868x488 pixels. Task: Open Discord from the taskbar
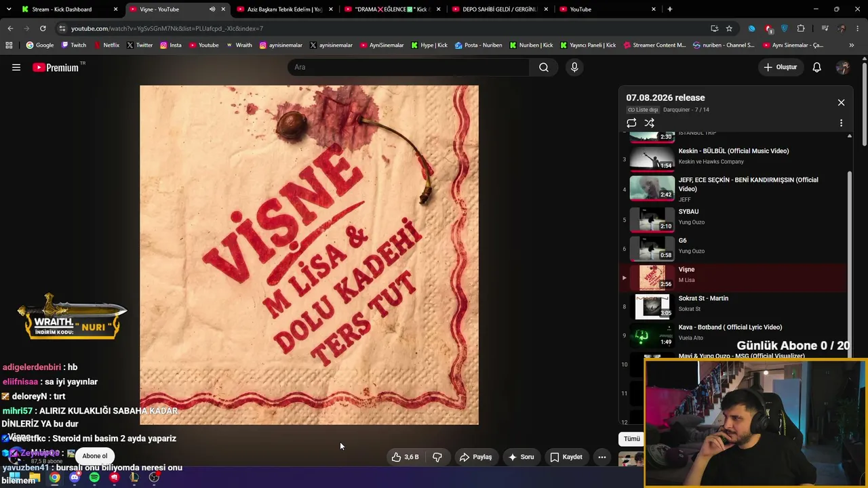[x=75, y=477]
